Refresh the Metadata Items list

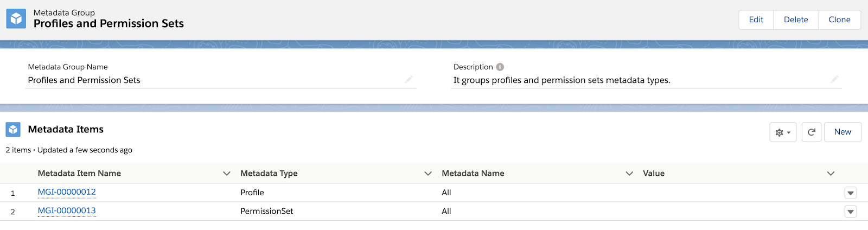tap(812, 132)
